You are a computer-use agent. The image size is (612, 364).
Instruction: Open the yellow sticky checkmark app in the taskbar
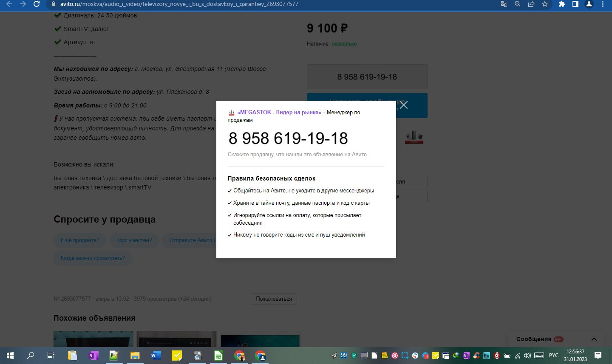click(x=177, y=356)
